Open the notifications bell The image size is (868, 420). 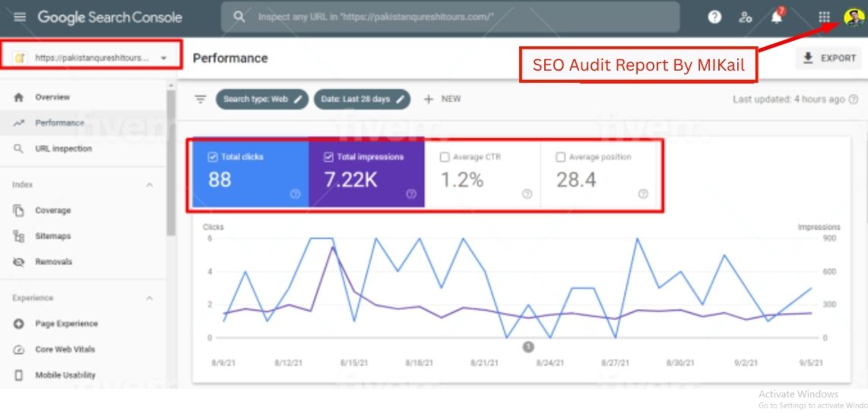776,17
